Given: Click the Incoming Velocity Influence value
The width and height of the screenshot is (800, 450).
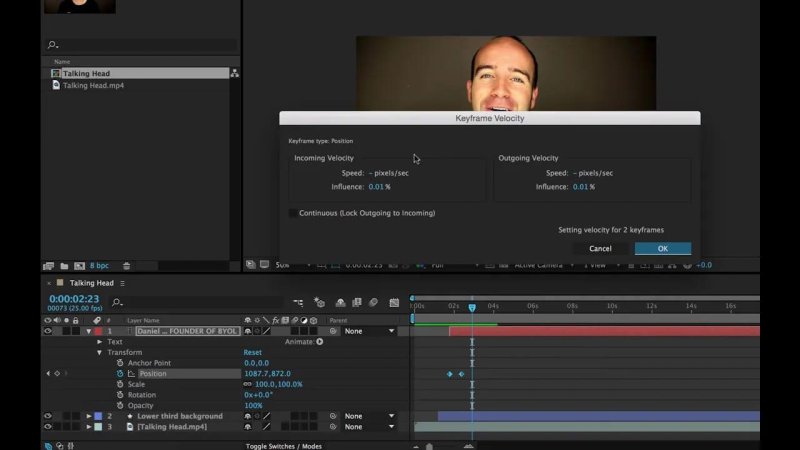Looking at the screenshot, I should tap(376, 187).
